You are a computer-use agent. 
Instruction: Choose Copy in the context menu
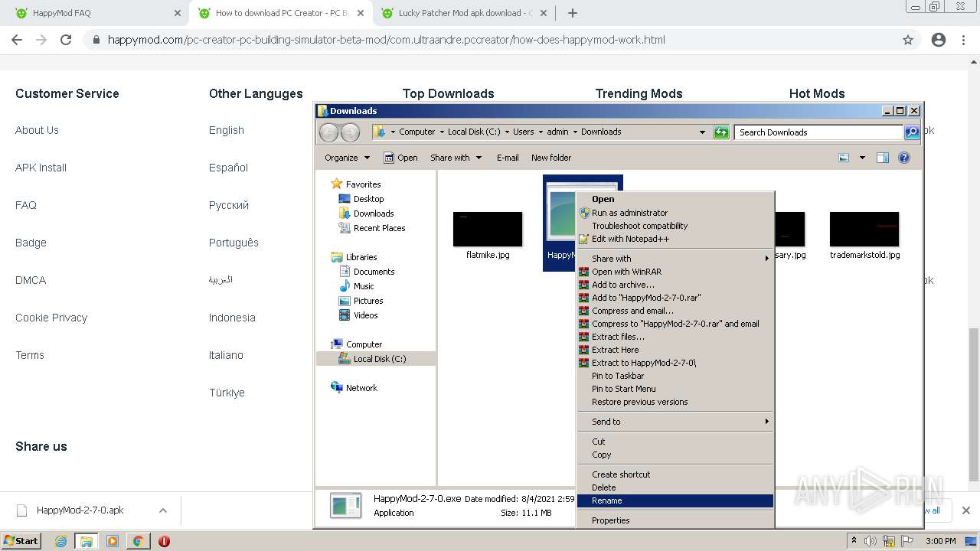675,455
